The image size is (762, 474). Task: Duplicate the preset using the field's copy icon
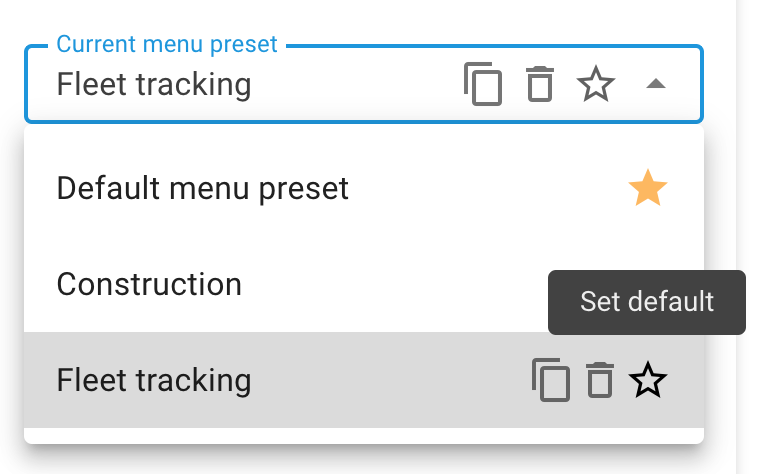click(483, 84)
